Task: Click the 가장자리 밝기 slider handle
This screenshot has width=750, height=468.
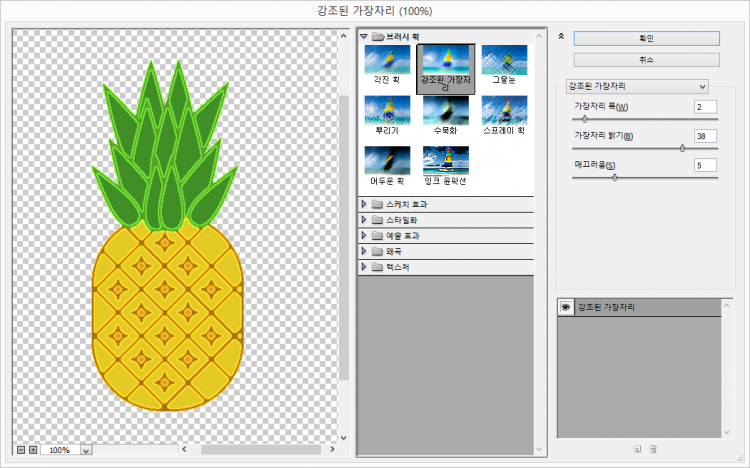Action: [x=682, y=148]
